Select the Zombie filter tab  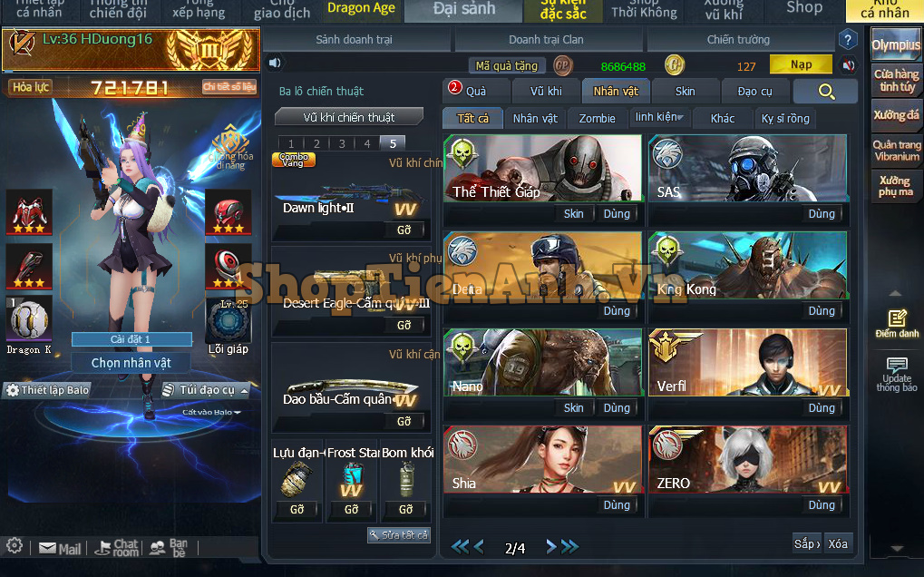coord(597,119)
